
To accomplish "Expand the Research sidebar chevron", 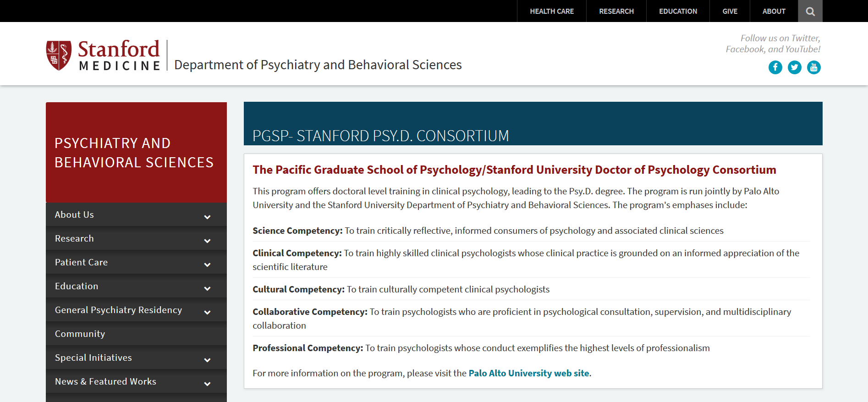I will (207, 241).
